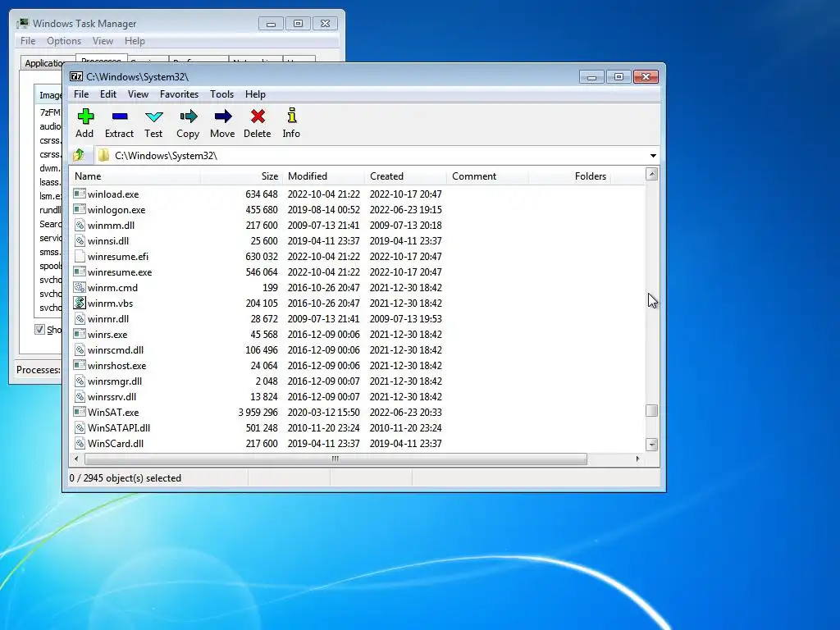Click Image Name column header in Task Manager

click(49, 95)
